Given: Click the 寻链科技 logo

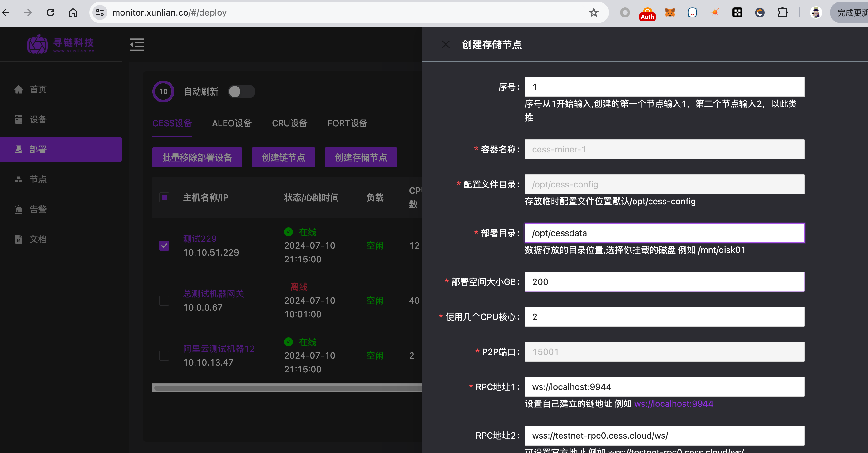Looking at the screenshot, I should [x=61, y=44].
